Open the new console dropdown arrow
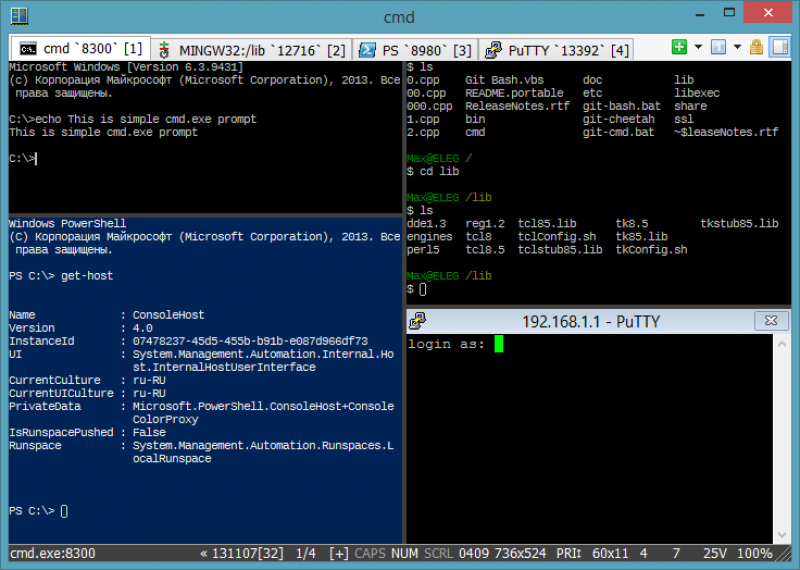The width and height of the screenshot is (800, 570). point(698,47)
